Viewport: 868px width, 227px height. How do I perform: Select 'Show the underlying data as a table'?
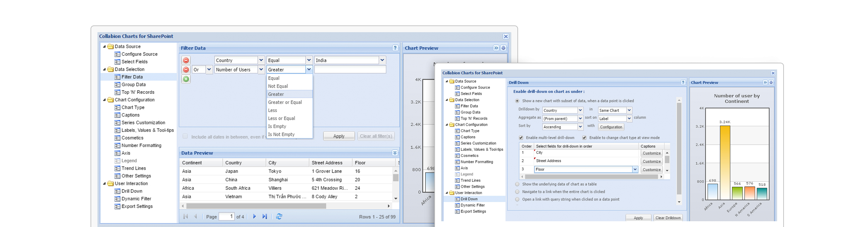coord(517,184)
